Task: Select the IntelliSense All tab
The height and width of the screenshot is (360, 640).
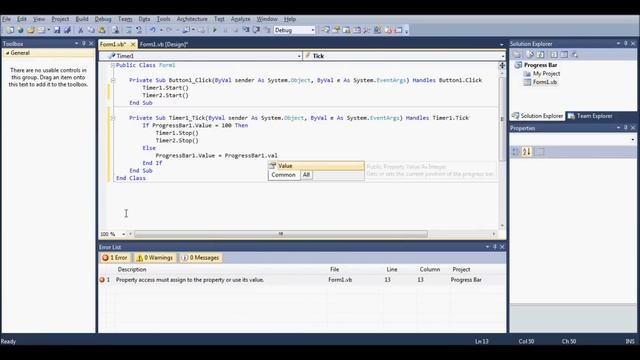Action: pyautogui.click(x=306, y=175)
